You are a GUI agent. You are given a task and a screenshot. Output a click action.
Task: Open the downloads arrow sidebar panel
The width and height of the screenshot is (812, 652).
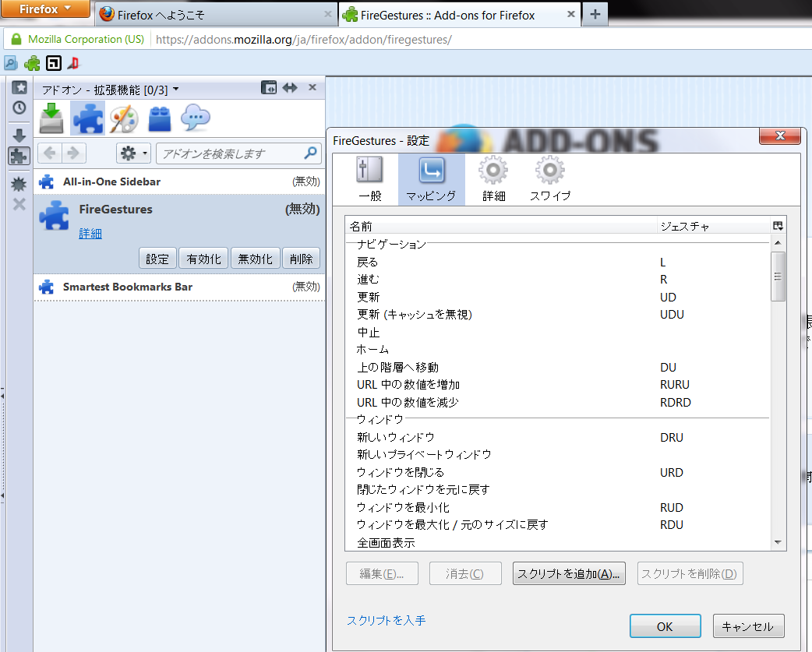tap(19, 136)
